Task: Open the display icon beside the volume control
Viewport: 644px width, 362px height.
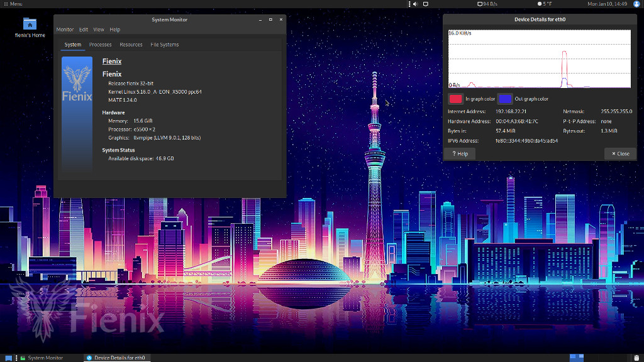Action: 426,4
